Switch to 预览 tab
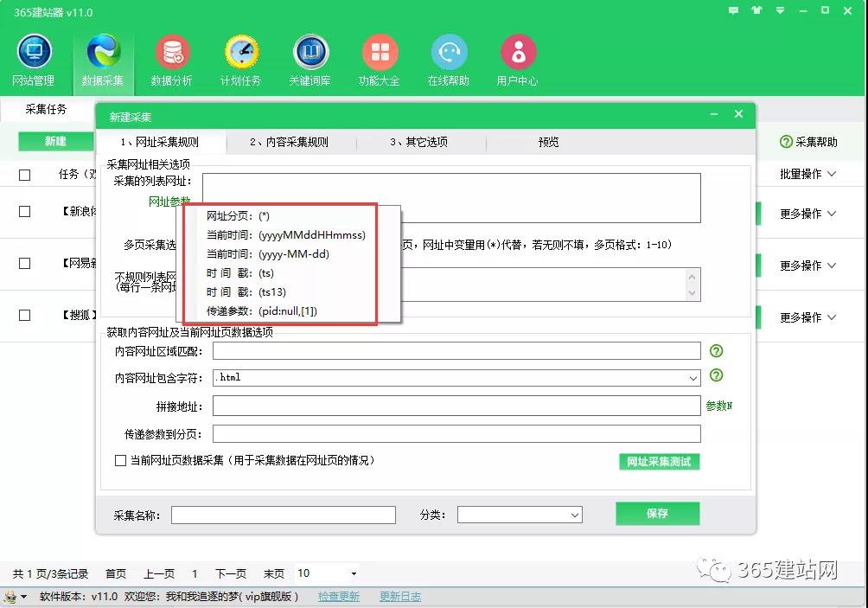 (549, 143)
